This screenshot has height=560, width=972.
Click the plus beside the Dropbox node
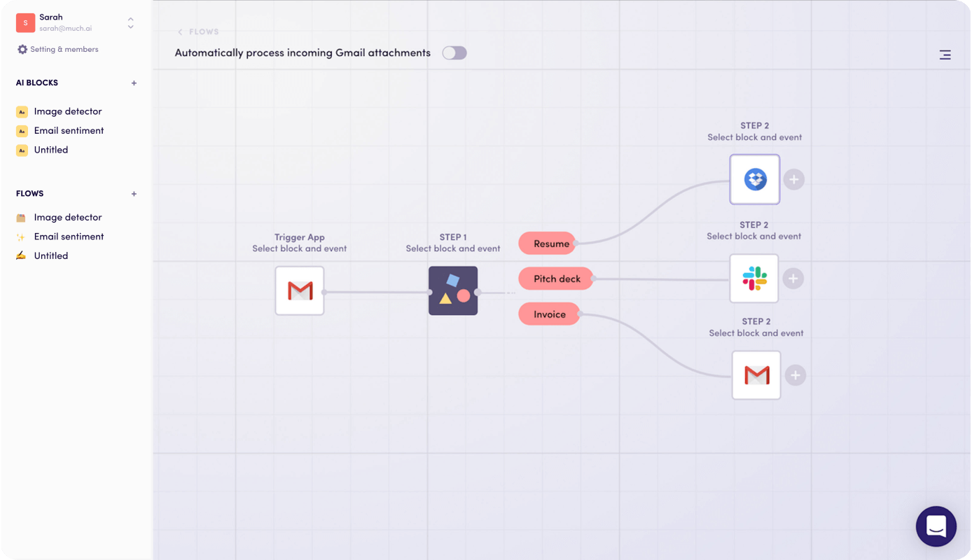point(793,179)
